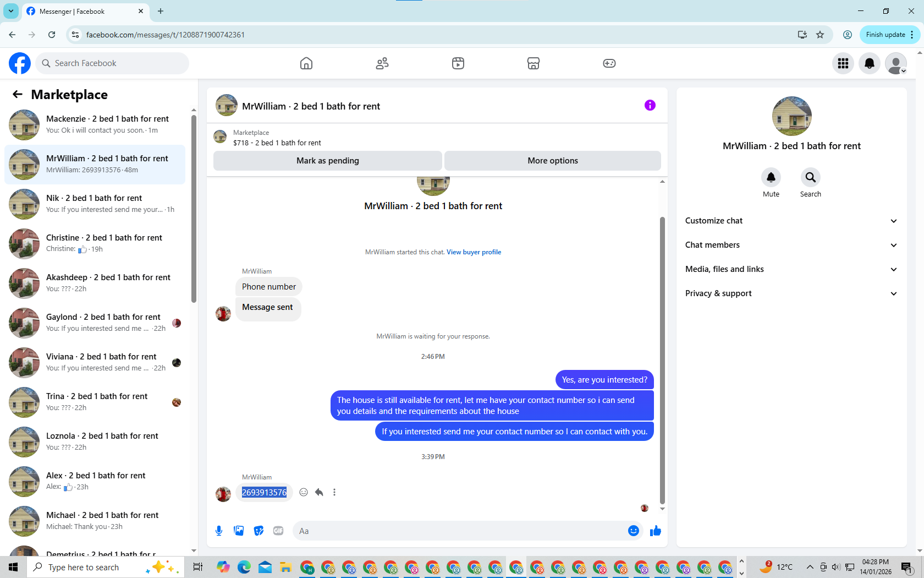924x578 pixels.
Task: Open the Friends icon in top navigation
Action: 382,63
